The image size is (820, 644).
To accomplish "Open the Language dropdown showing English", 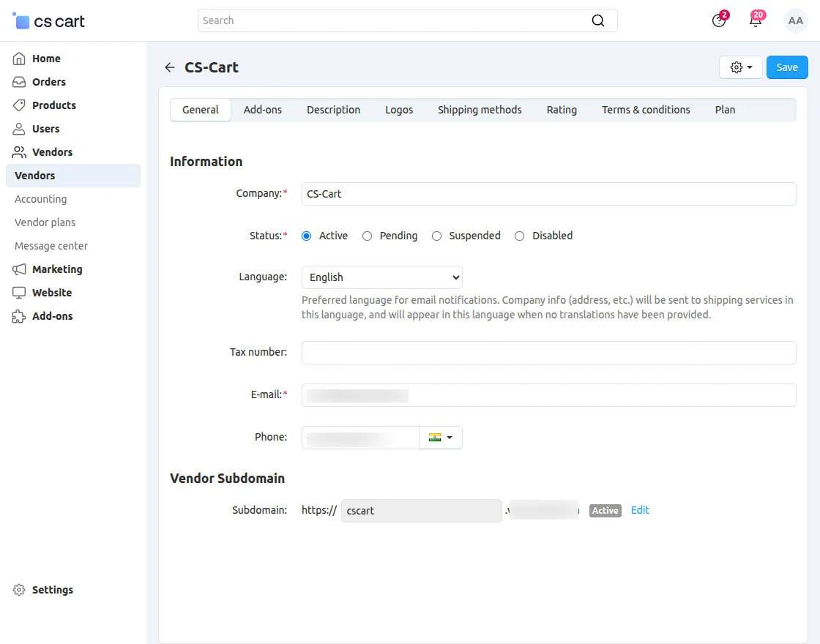I will point(381,277).
